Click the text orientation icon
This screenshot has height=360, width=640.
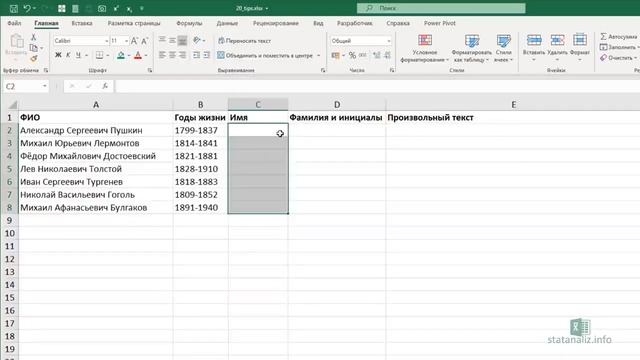197,40
